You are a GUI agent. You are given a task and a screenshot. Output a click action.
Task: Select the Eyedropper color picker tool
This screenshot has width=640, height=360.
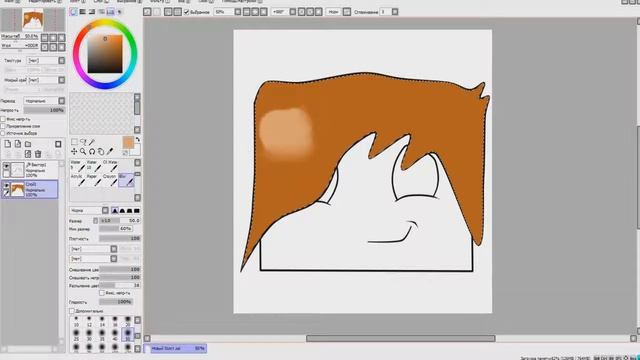pos(110,151)
